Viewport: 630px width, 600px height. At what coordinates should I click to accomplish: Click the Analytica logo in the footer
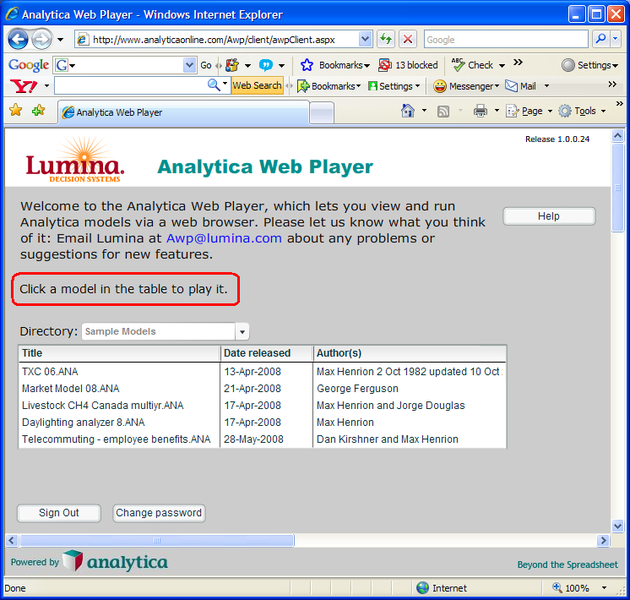[116, 561]
